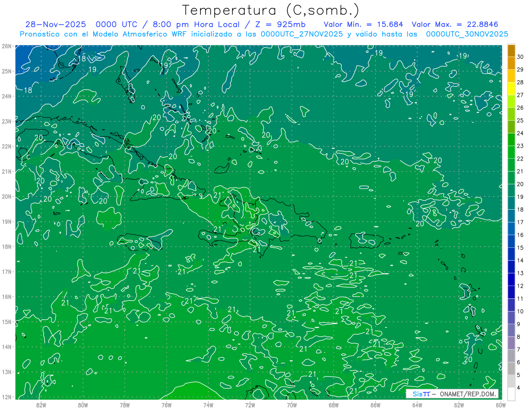This screenshot has height=411, width=532.
Task: Click the legend value "22"
Action: 520,159
